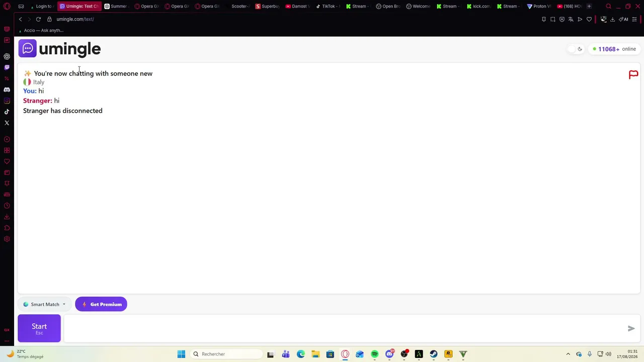Open the easy setup menu in toolbar
Viewport: 644px width, 362px height.
[634, 19]
